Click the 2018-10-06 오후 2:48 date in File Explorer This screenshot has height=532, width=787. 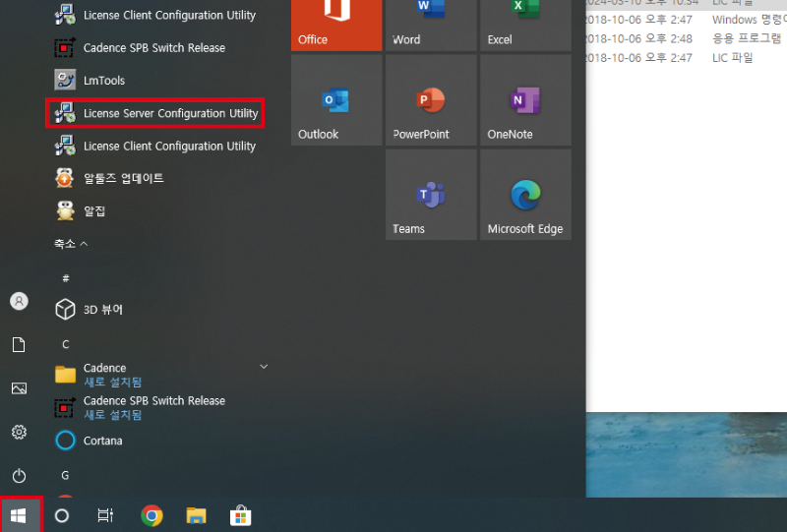pos(639,38)
